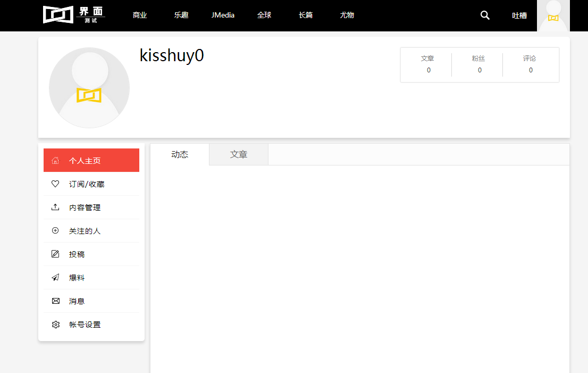The width and height of the screenshot is (588, 373).
Task: Open the user avatar in top bar
Action: (553, 16)
